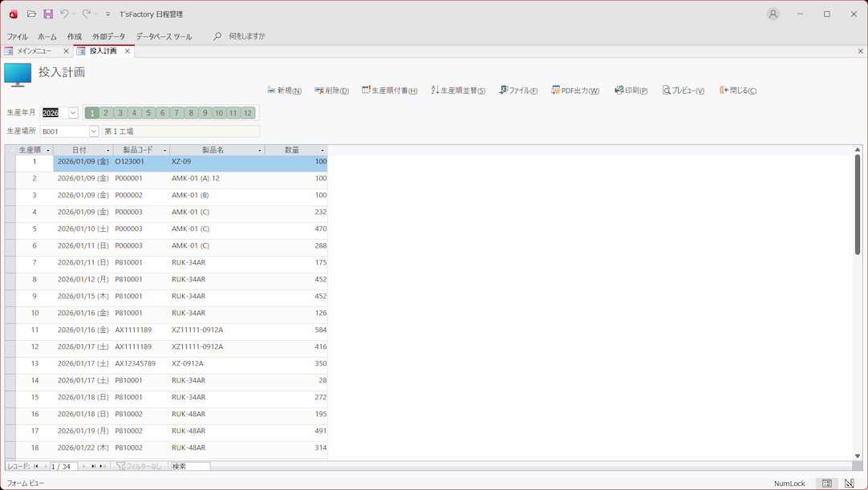Switch to month 6 toggle button
The height and width of the screenshot is (490, 868).
[162, 113]
